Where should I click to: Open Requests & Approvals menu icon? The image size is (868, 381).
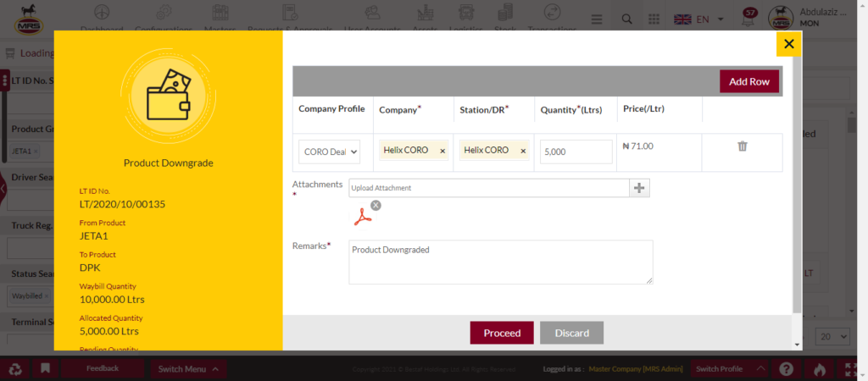290,14
